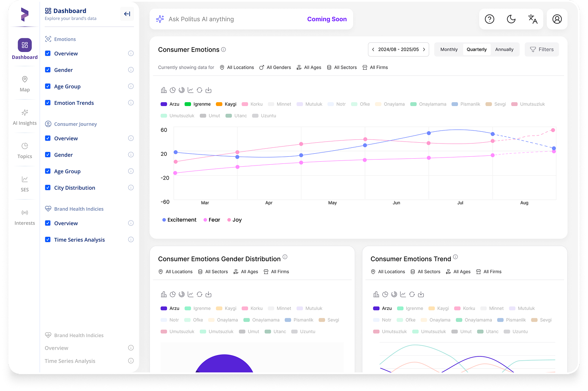Uncheck the Emotion Trends checkbox

click(48, 103)
